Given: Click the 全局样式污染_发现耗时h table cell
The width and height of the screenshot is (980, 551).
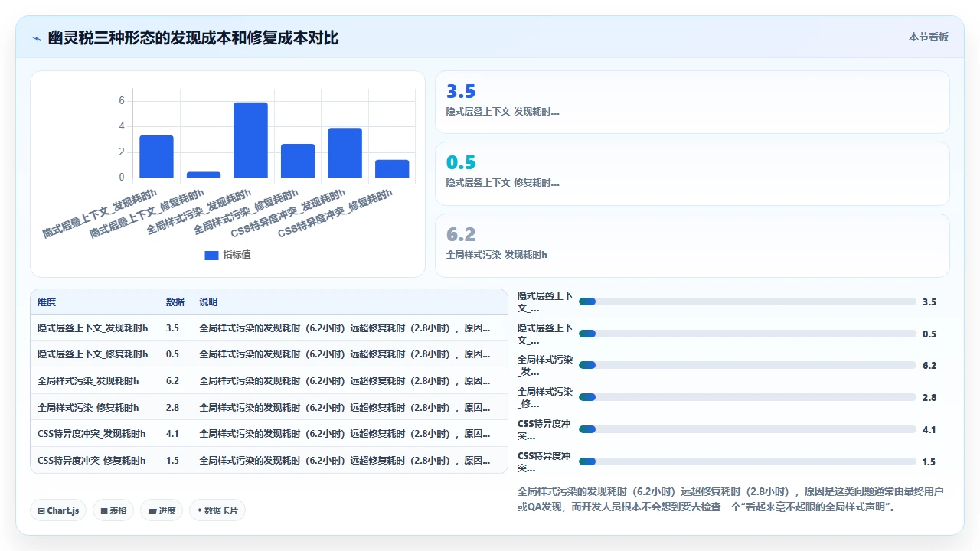Looking at the screenshot, I should (x=88, y=380).
